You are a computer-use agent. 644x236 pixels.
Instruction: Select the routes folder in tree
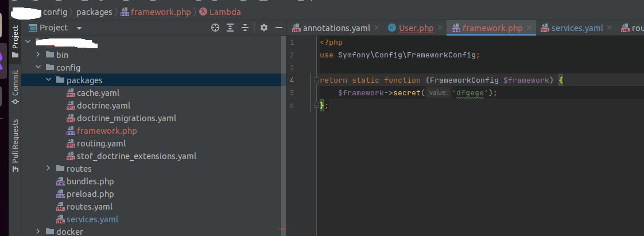(79, 169)
